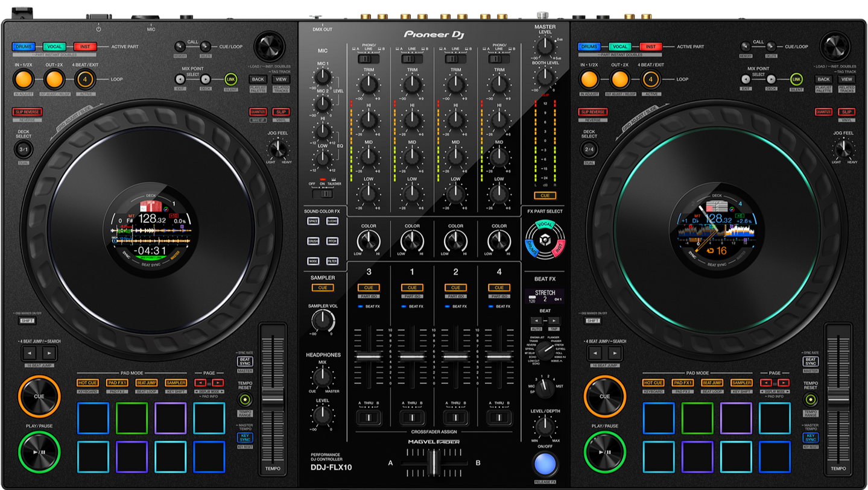
Task: Switch left deck using Deck Select 3/1
Action: pyautogui.click(x=24, y=149)
